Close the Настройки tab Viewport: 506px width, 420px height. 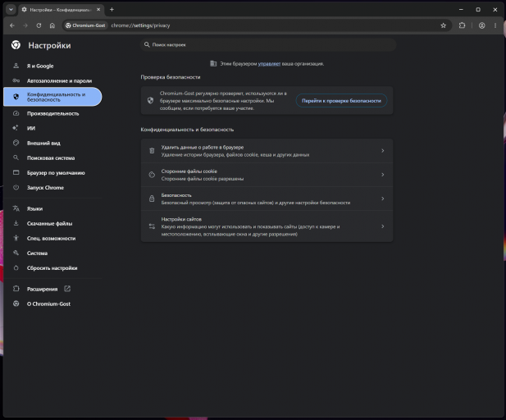click(98, 10)
